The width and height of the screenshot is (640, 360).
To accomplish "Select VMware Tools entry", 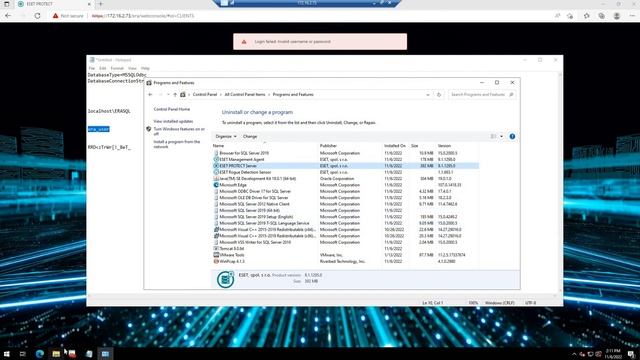I will click(345, 255).
